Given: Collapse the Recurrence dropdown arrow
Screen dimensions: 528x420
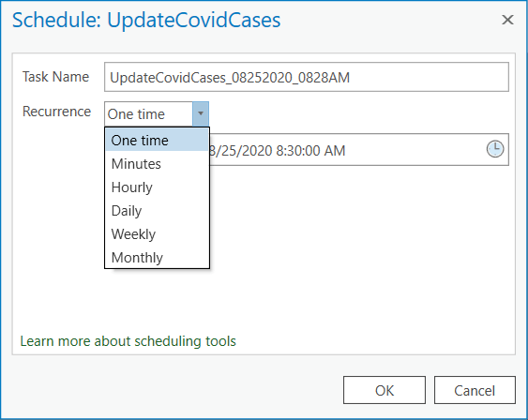Looking at the screenshot, I should pyautogui.click(x=201, y=113).
